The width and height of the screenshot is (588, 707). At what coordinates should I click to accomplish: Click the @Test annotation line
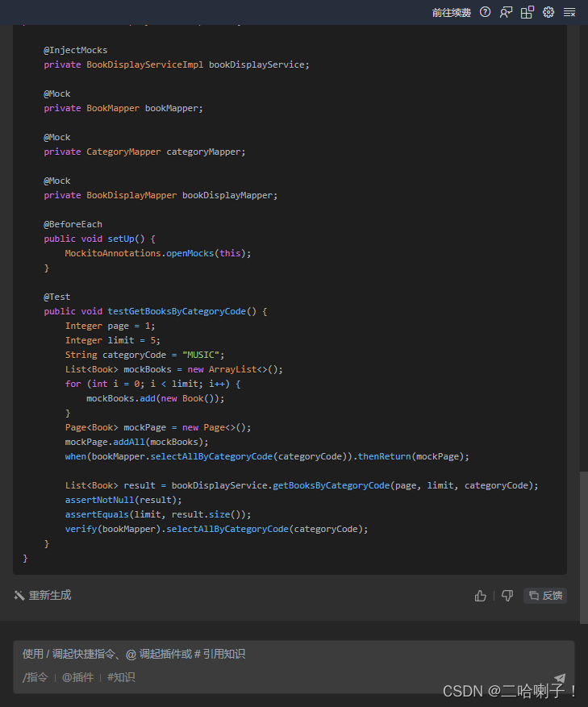[x=56, y=297]
